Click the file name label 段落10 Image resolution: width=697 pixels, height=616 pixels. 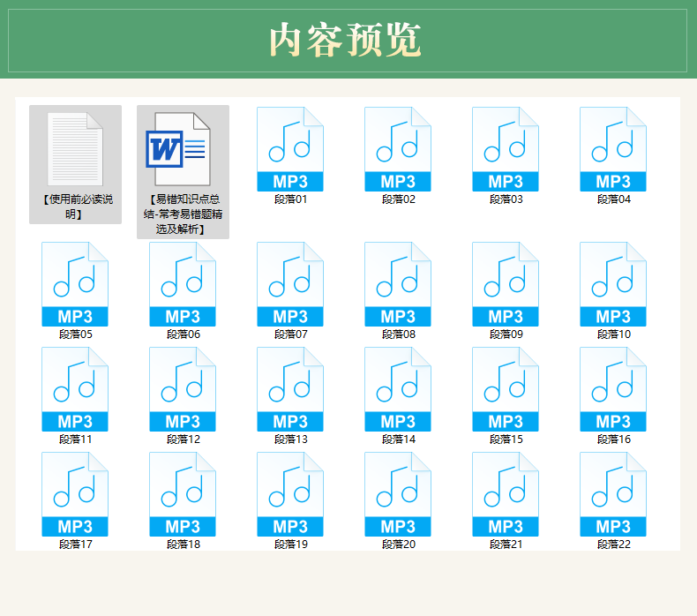tap(613, 334)
